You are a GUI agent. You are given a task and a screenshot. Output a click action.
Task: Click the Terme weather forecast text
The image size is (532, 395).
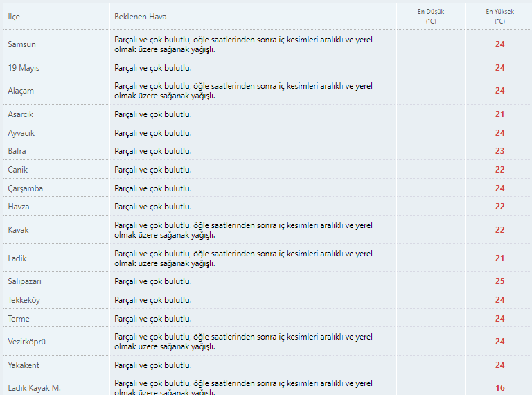click(x=152, y=319)
